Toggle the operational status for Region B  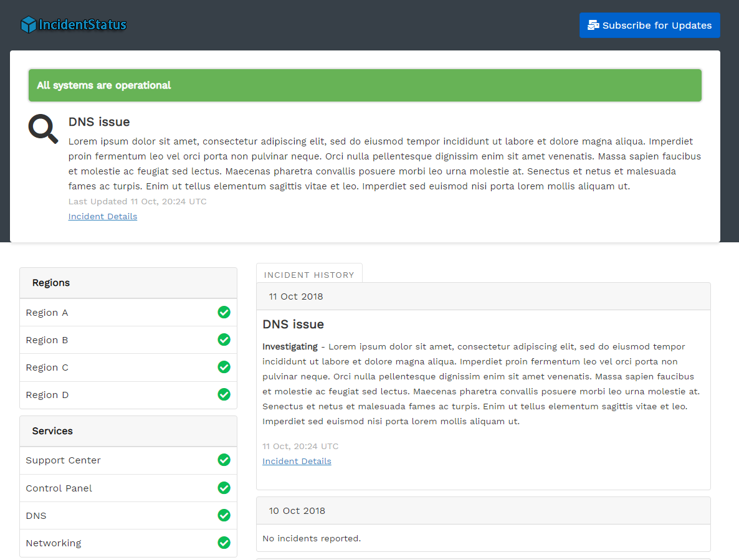[x=224, y=339]
